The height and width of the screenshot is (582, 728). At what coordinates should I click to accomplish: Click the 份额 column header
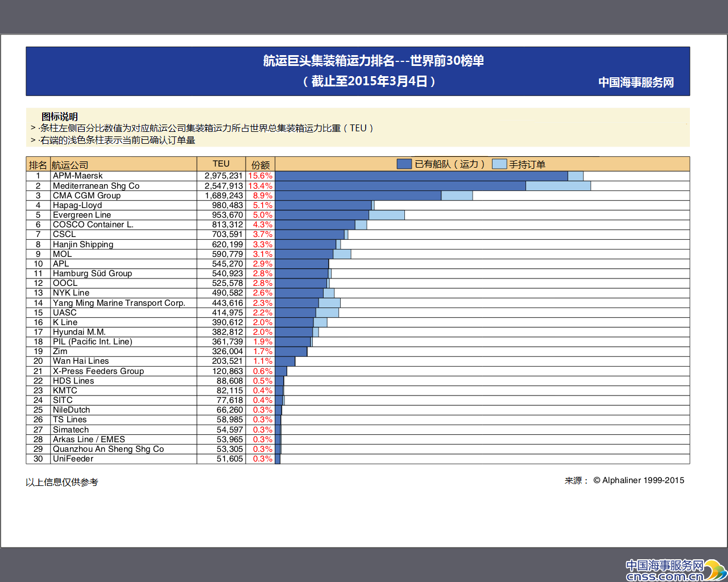[260, 165]
